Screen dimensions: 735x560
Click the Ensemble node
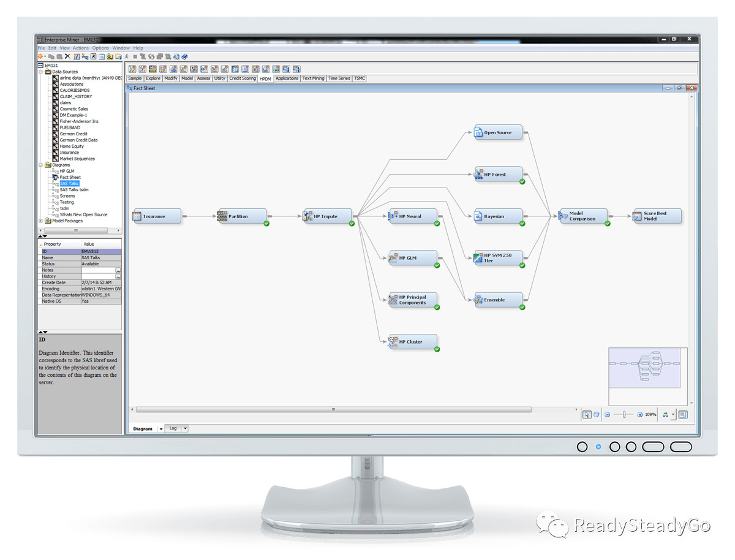pyautogui.click(x=499, y=300)
